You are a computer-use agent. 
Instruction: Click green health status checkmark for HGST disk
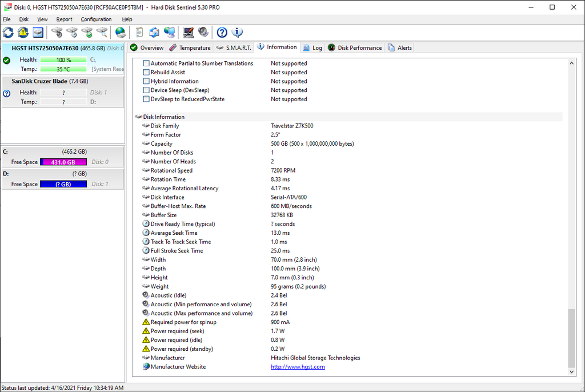coord(7,61)
